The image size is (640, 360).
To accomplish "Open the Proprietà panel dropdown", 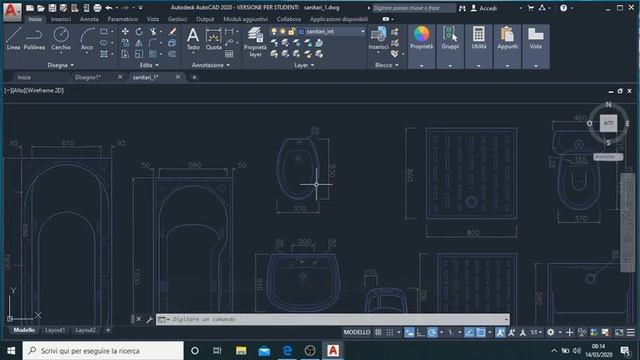I will point(422,66).
